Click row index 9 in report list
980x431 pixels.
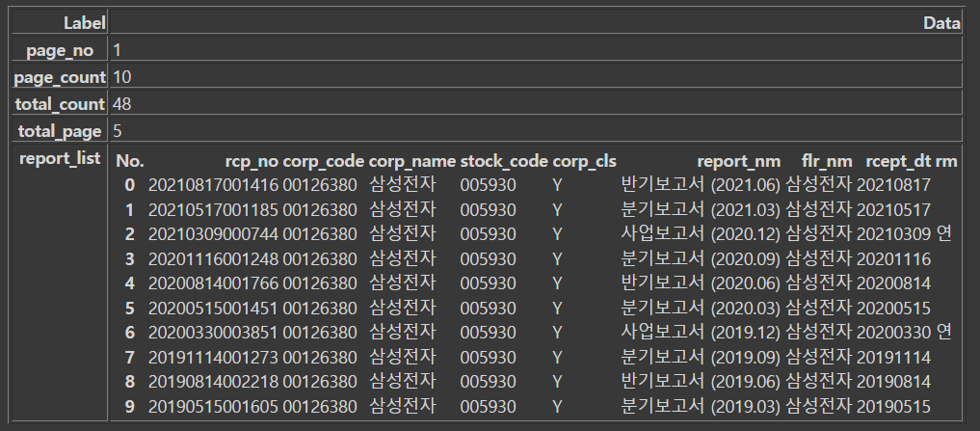(129, 407)
